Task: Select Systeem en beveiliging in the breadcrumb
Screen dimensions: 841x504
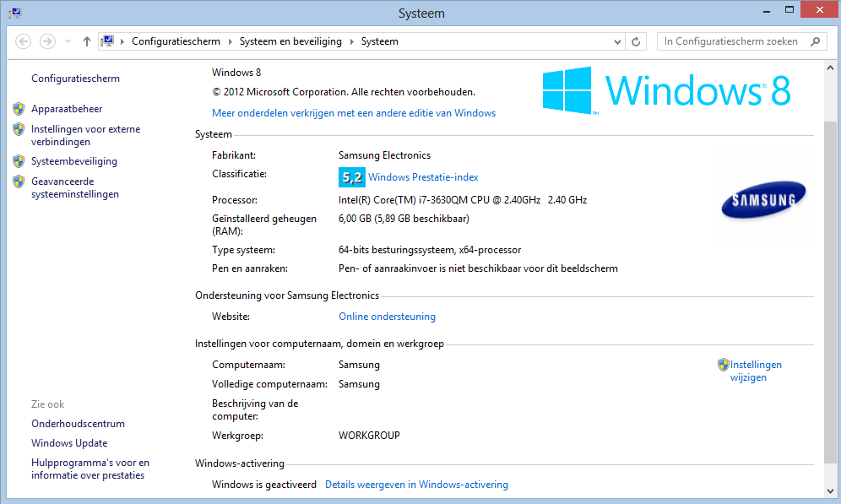Action: pos(290,41)
